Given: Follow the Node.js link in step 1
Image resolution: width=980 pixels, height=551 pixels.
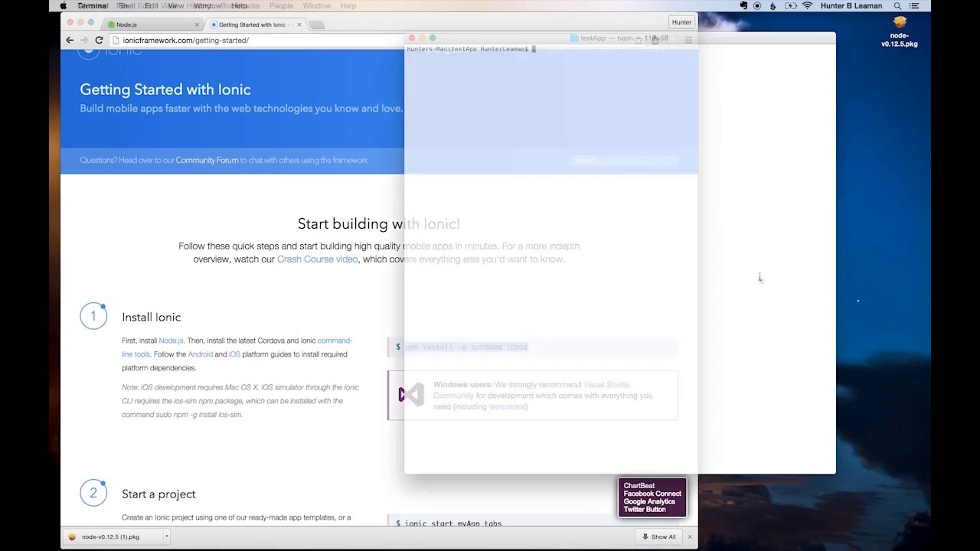Looking at the screenshot, I should click(171, 341).
